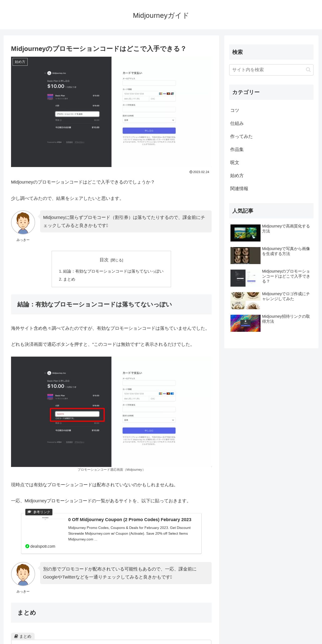Click the landscape thumbnail for 高画質化 article
Image resolution: width=322 pixels, height=644 pixels.
tap(246, 233)
